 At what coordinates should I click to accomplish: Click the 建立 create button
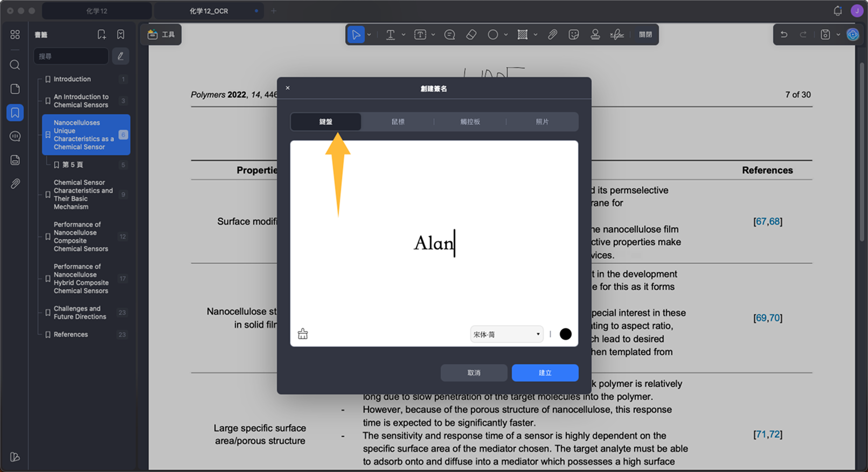point(545,373)
